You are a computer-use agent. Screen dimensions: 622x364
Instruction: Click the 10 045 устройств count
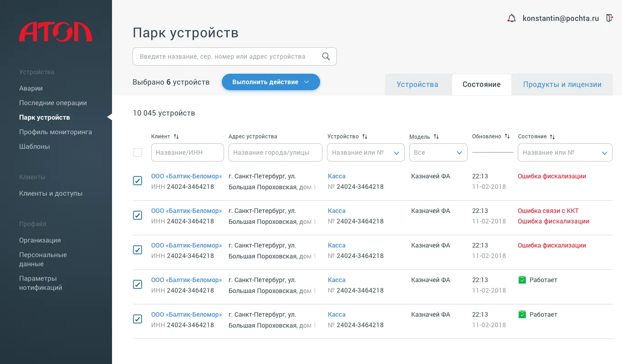[x=164, y=113]
